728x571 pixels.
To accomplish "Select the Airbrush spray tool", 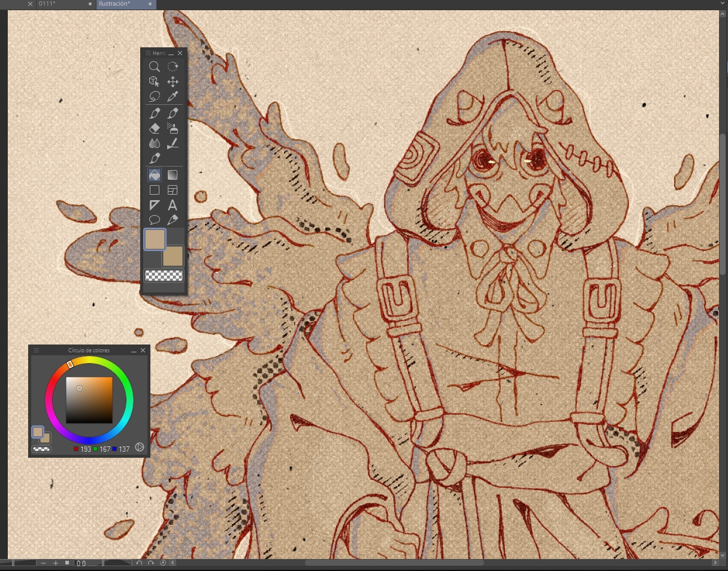I will point(173,128).
